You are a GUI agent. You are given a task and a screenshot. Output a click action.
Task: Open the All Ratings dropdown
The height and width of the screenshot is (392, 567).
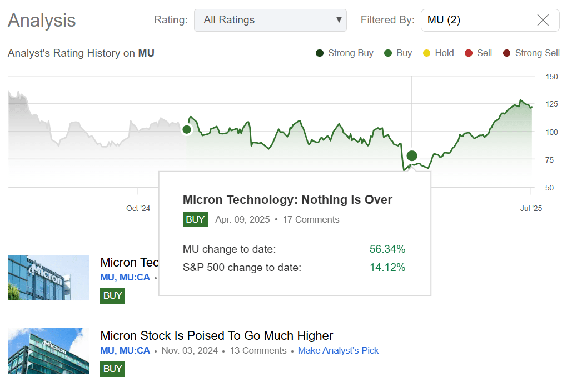270,20
